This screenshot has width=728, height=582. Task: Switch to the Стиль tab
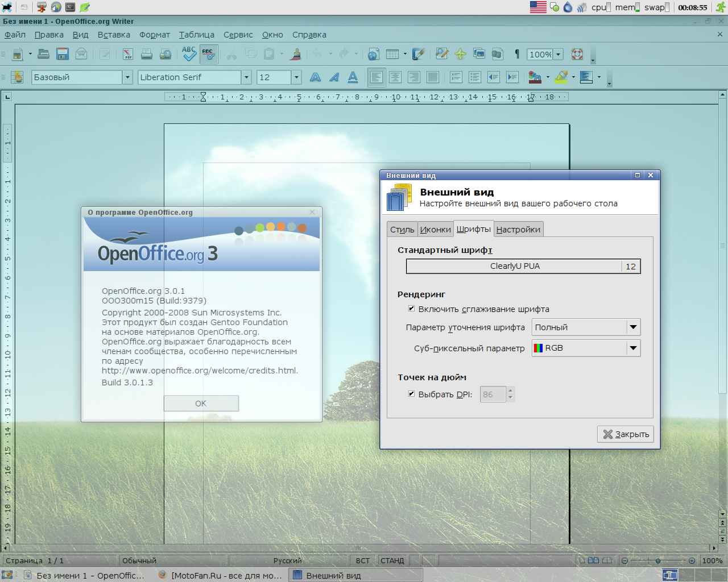click(x=402, y=230)
